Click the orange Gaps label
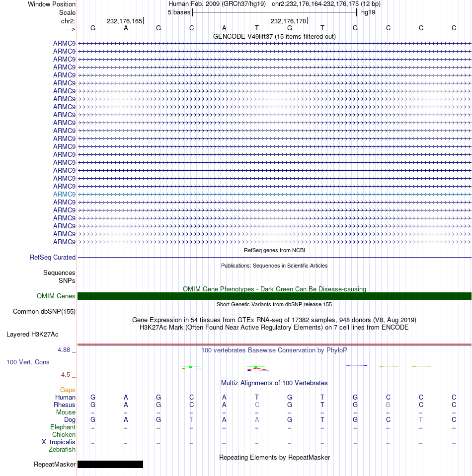Viewport: 472px width, 476px height. tap(68, 390)
